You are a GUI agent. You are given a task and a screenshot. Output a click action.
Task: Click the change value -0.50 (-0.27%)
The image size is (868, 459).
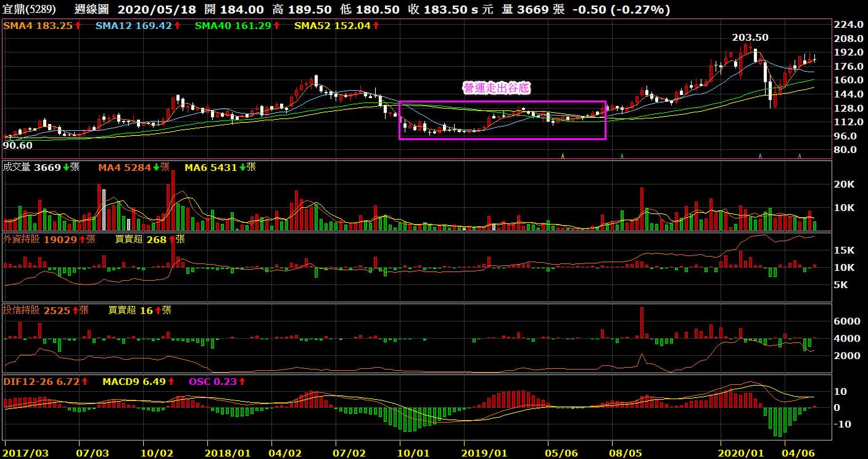point(622,9)
